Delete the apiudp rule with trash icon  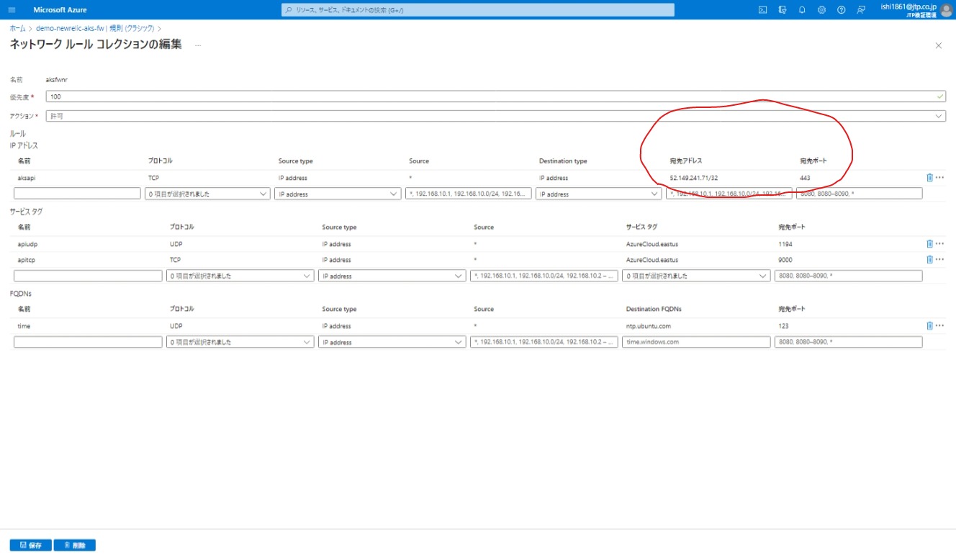pos(929,243)
